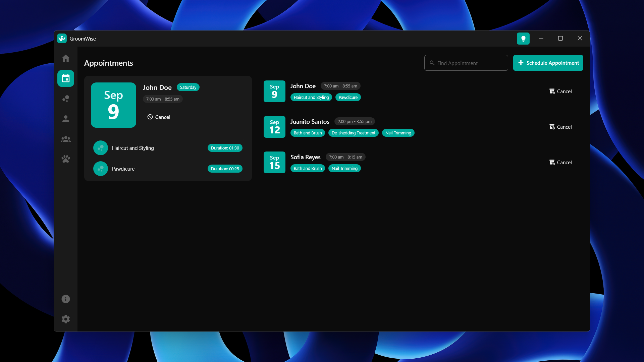644x362 pixels.
Task: Toggle the lightbulb theme button
Action: click(x=523, y=39)
